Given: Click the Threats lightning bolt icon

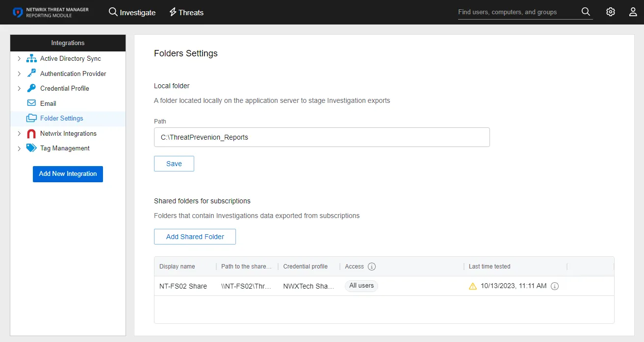Looking at the screenshot, I should tap(173, 12).
